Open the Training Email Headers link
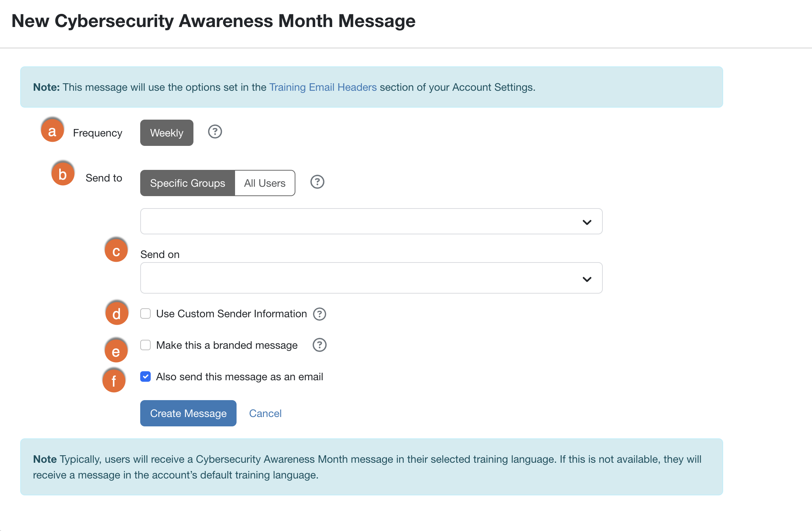The width and height of the screenshot is (812, 531). (323, 87)
